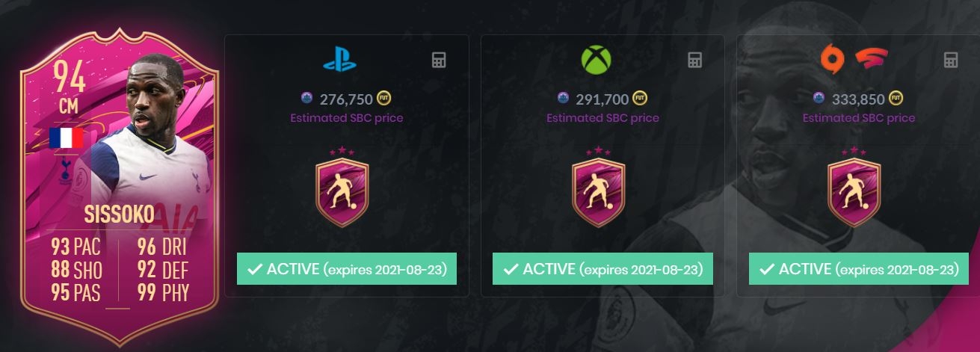Viewport: 980px width, 352px height.
Task: Open calculator in the PC panel
Action: pos(951,60)
